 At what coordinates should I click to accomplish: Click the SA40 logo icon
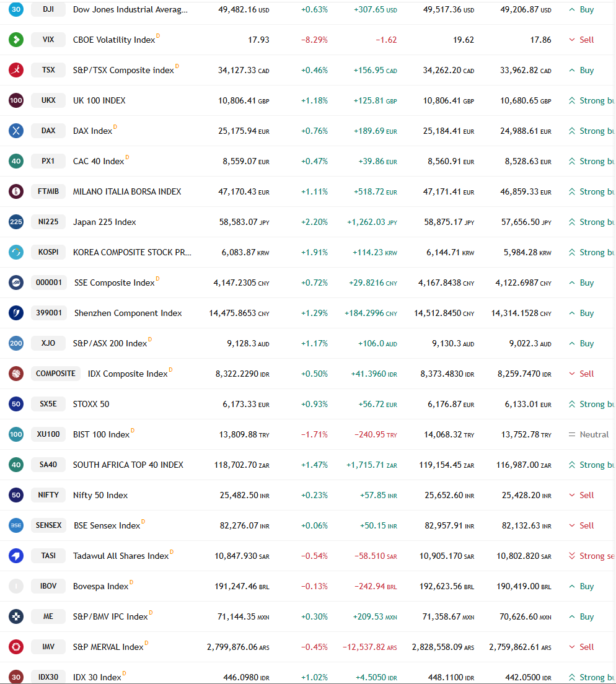(x=16, y=465)
